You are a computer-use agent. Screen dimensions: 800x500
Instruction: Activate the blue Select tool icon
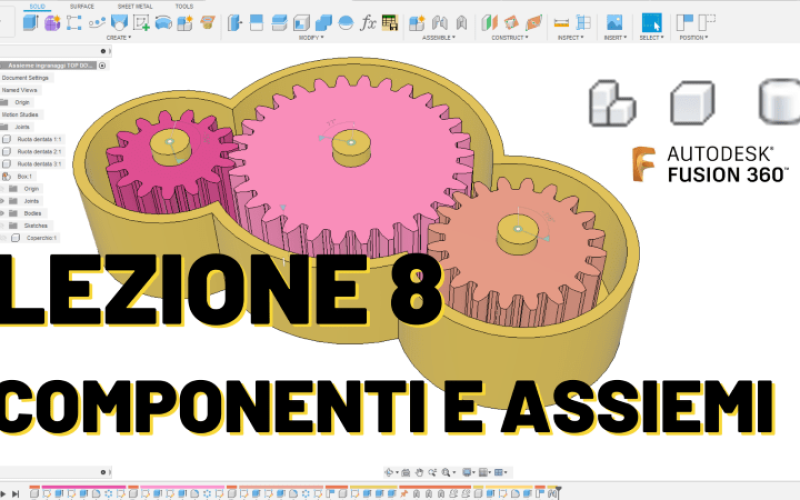click(652, 23)
